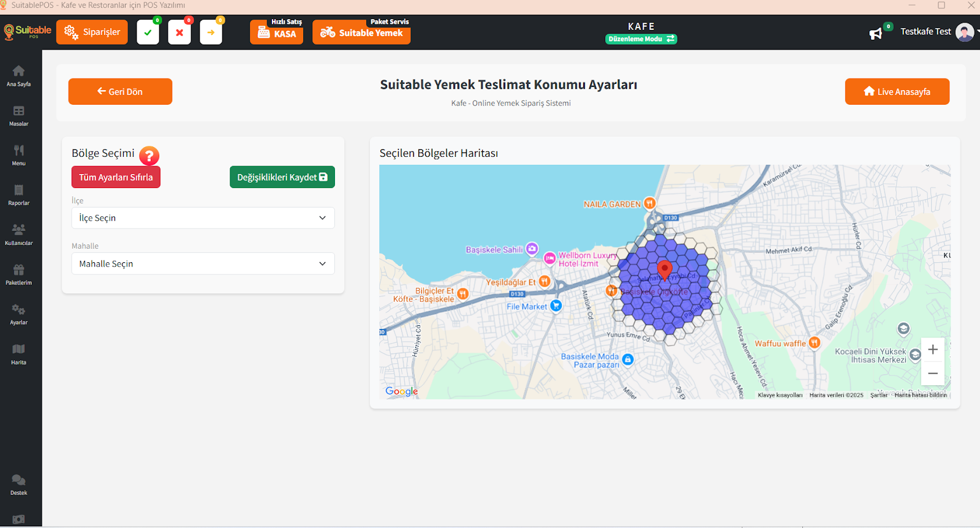The width and height of the screenshot is (980, 528).
Task: Expand the Mahalle Seçin dropdown
Action: (x=203, y=264)
